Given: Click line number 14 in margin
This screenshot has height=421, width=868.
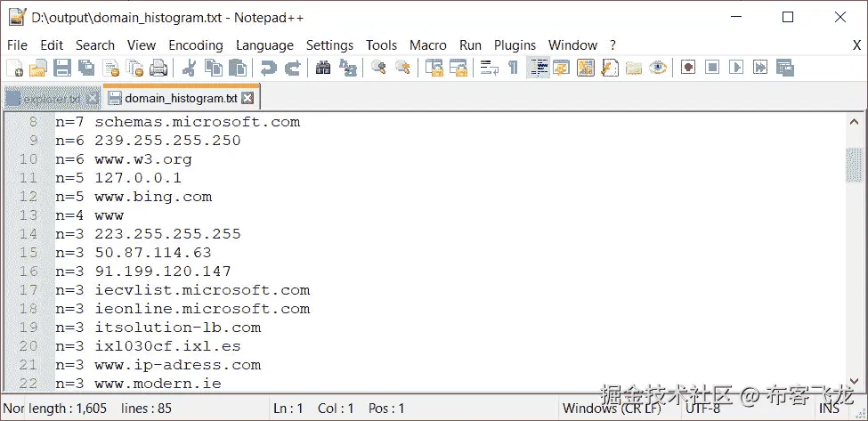Looking at the screenshot, I should [x=28, y=233].
